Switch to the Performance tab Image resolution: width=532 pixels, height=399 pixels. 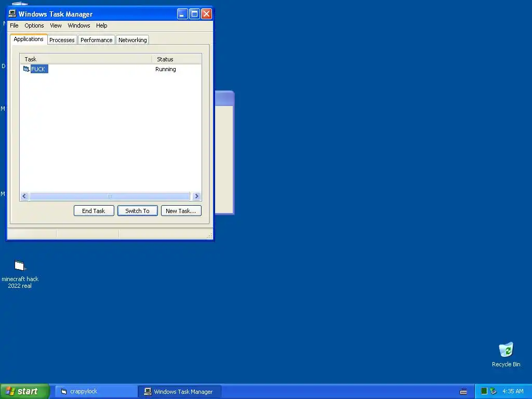pos(96,39)
